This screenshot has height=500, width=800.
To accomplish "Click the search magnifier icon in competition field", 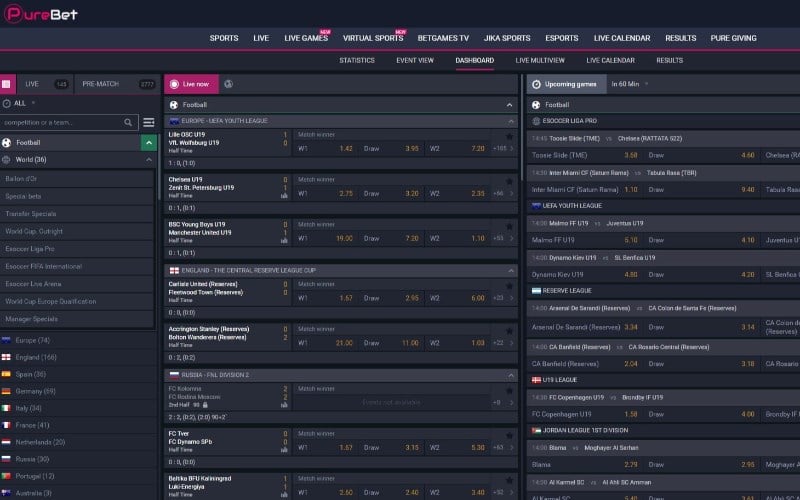I will pos(128,122).
